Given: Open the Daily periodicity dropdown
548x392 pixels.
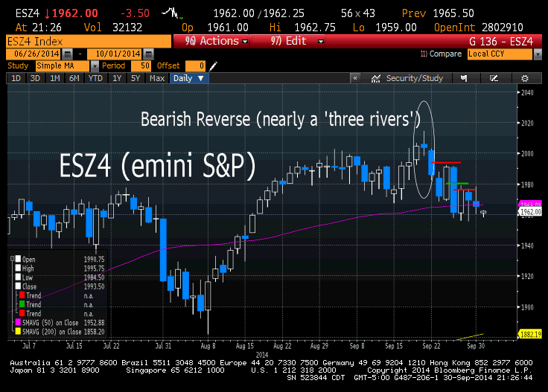Looking at the screenshot, I should point(188,78).
